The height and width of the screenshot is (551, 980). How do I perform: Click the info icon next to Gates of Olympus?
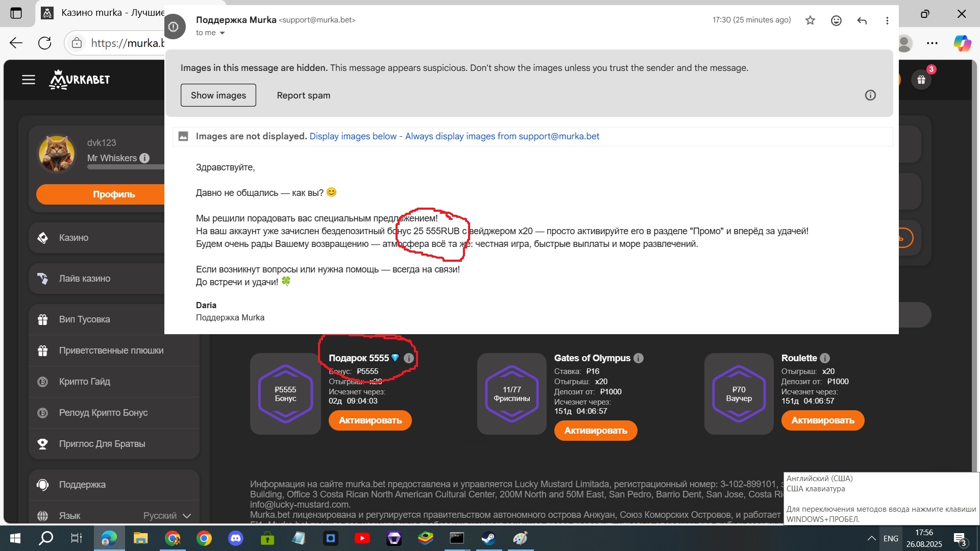coord(639,358)
